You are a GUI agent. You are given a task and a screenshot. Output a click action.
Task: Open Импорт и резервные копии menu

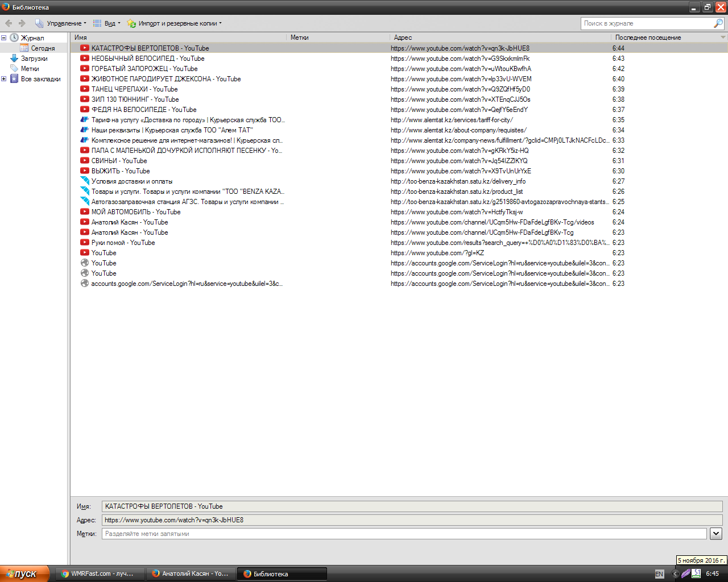(x=174, y=23)
